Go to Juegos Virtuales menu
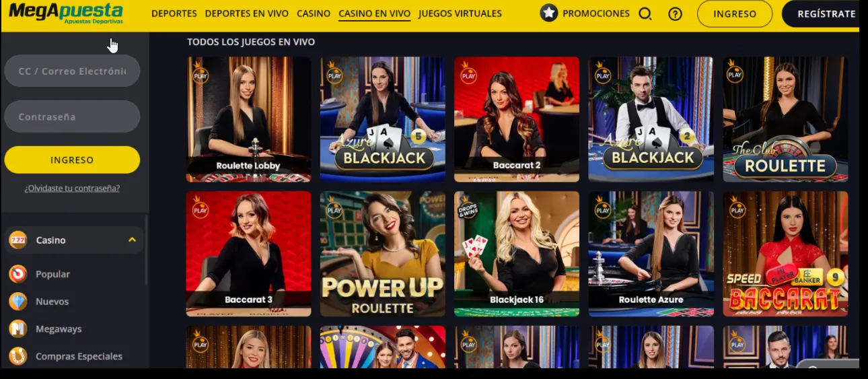The image size is (868, 379). click(460, 13)
